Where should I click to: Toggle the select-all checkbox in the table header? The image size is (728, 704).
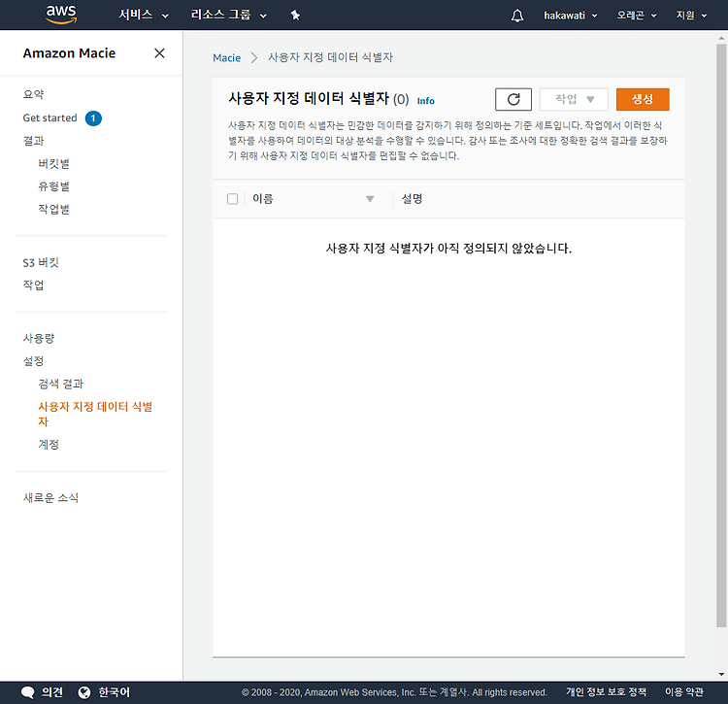(233, 199)
